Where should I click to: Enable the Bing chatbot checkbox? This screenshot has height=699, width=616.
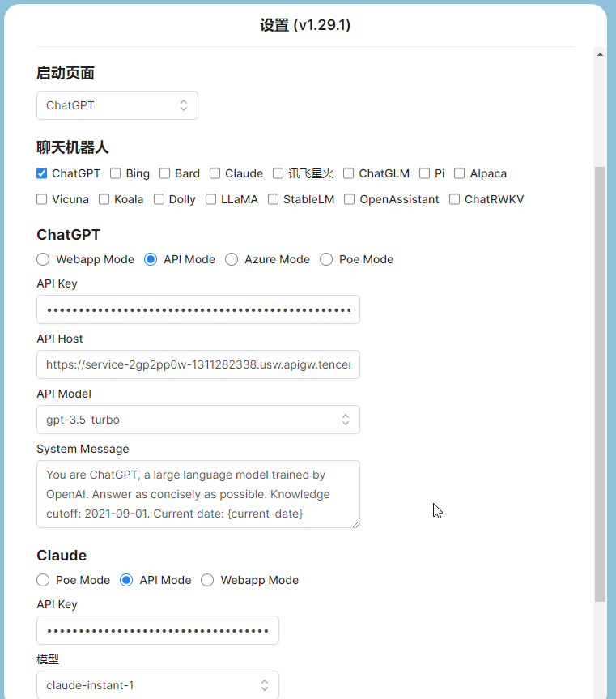116,173
